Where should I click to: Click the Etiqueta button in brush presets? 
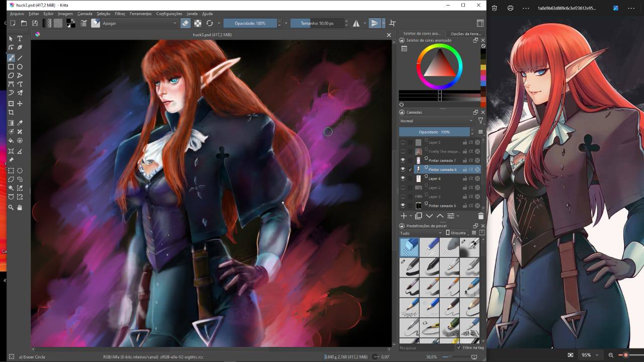457,233
